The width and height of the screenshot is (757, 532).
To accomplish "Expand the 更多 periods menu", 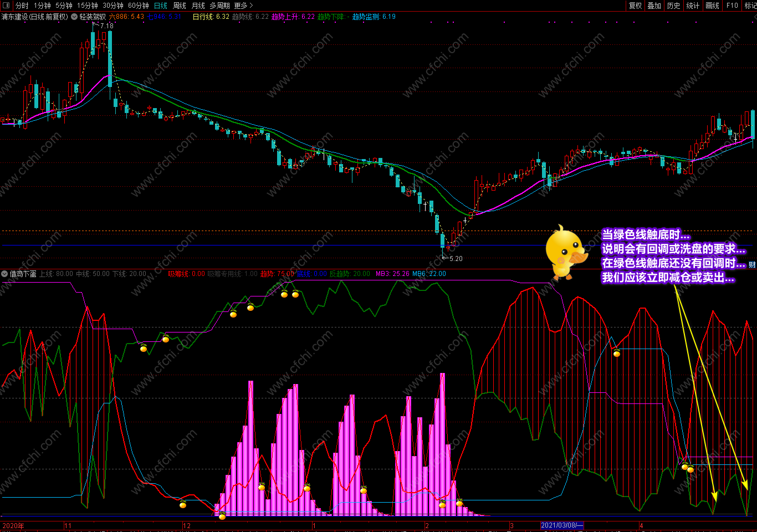I will [x=243, y=6].
